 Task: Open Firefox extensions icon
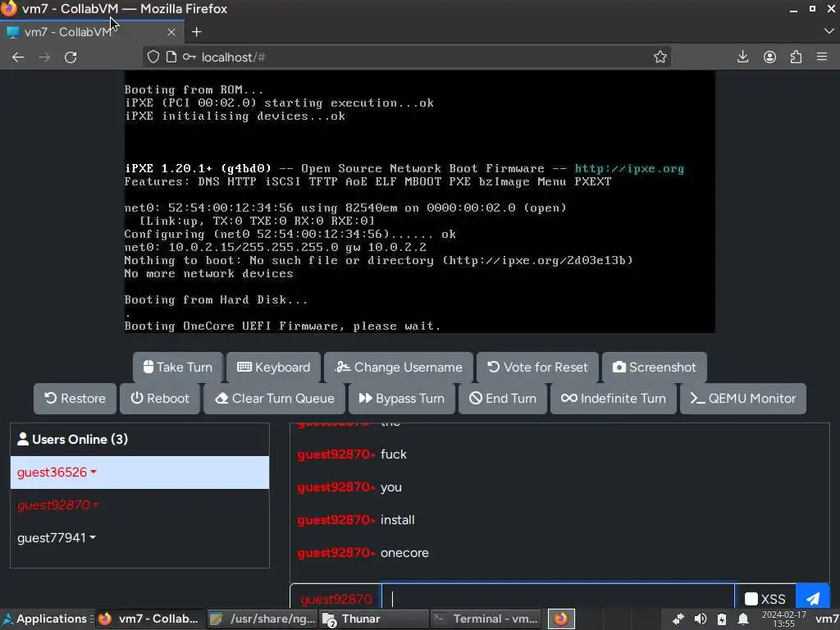pos(796,57)
